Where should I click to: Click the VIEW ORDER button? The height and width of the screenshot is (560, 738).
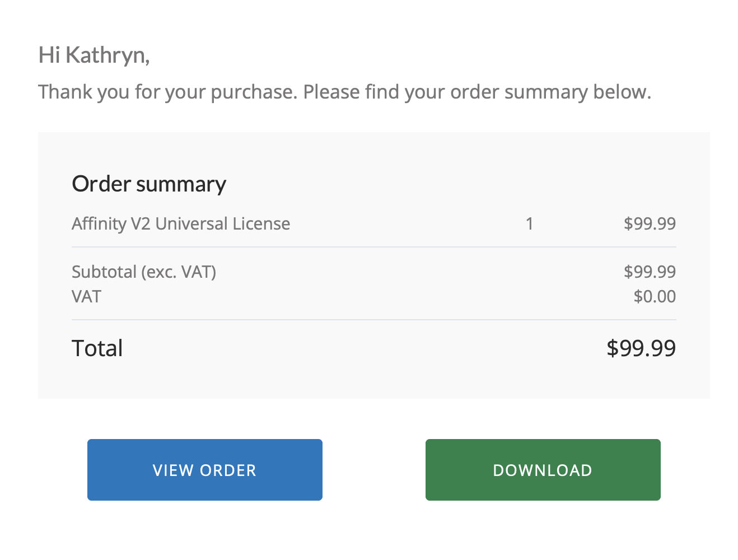click(x=204, y=470)
